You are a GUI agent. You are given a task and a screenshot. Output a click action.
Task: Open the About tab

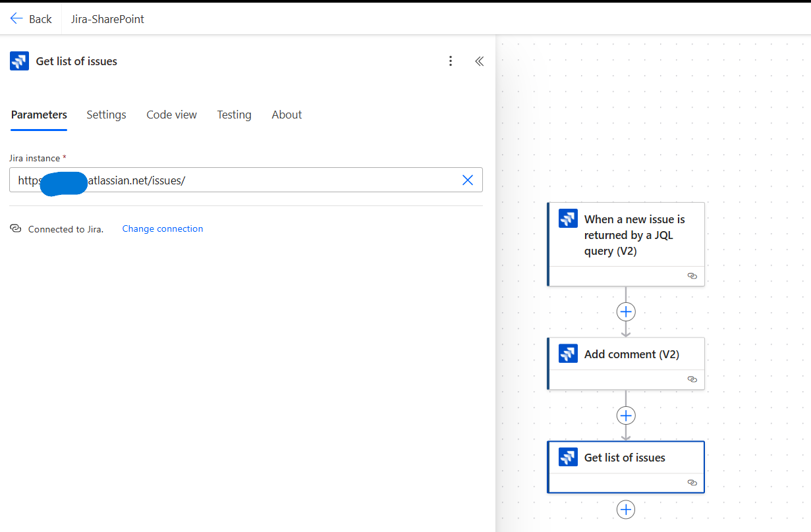(x=287, y=115)
